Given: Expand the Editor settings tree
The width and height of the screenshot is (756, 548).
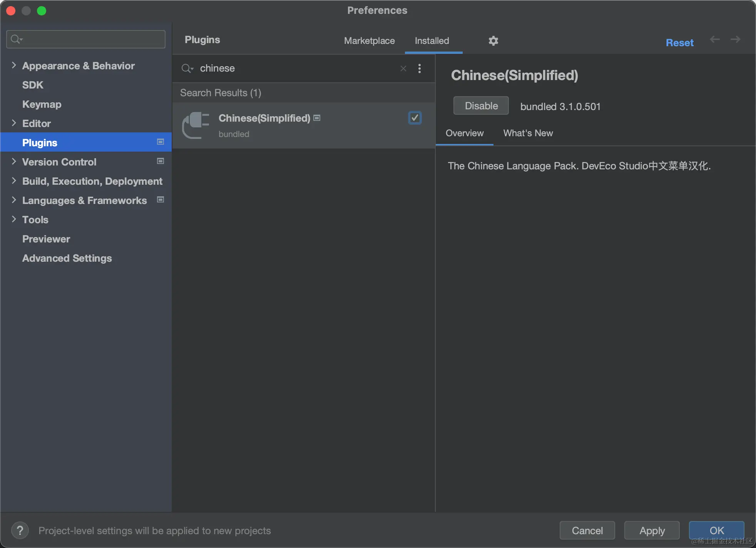Looking at the screenshot, I should coord(14,123).
